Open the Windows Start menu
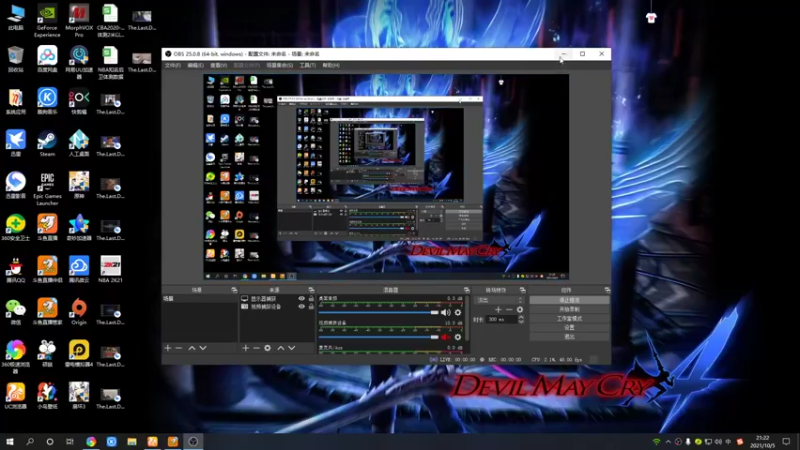800x450 pixels. pos(10,442)
